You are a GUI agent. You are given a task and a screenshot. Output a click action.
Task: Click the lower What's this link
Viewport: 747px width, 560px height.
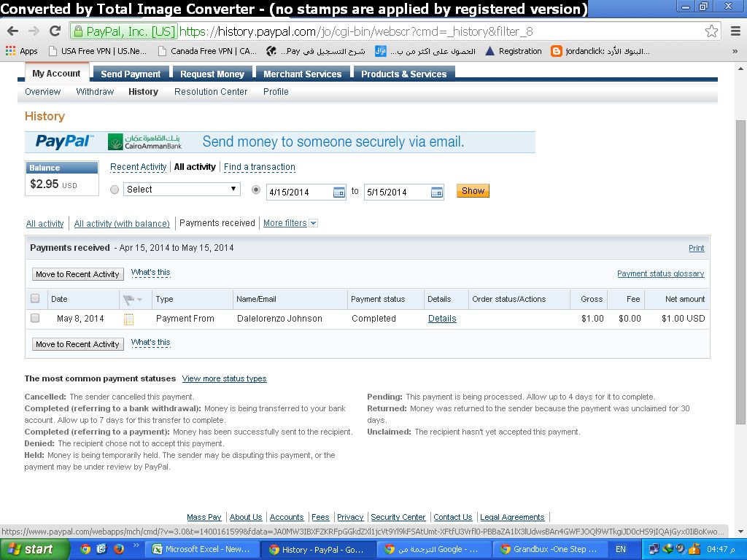click(150, 342)
